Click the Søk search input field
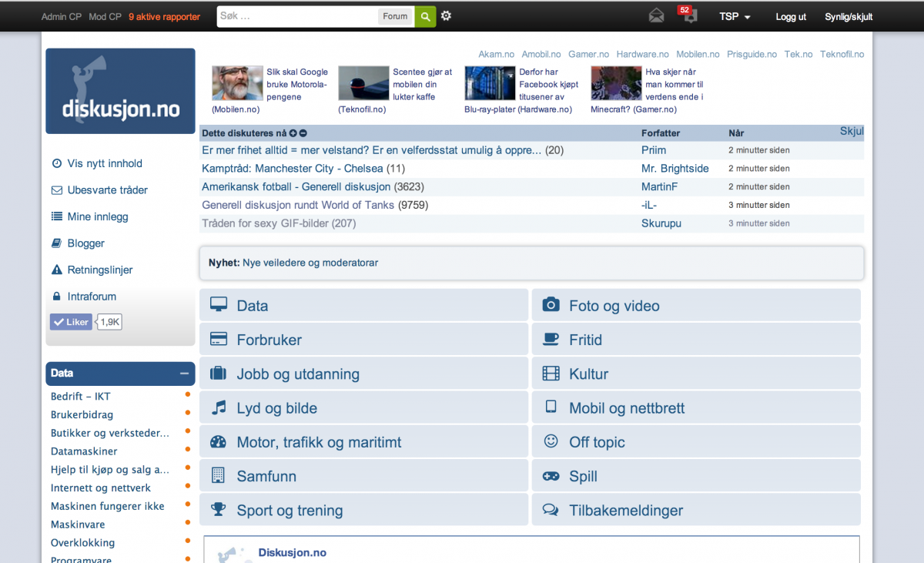924x563 pixels. click(x=298, y=16)
